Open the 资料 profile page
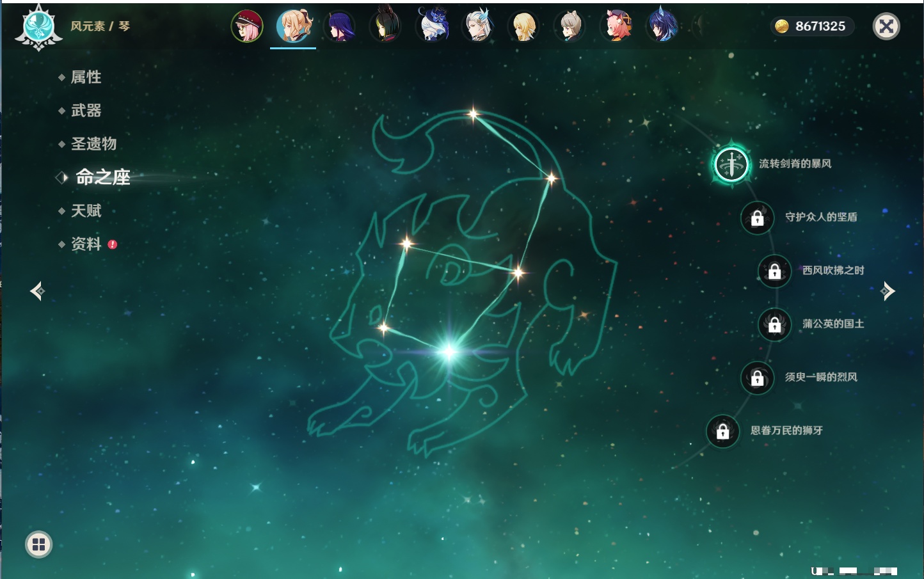The image size is (924, 579). click(x=86, y=244)
